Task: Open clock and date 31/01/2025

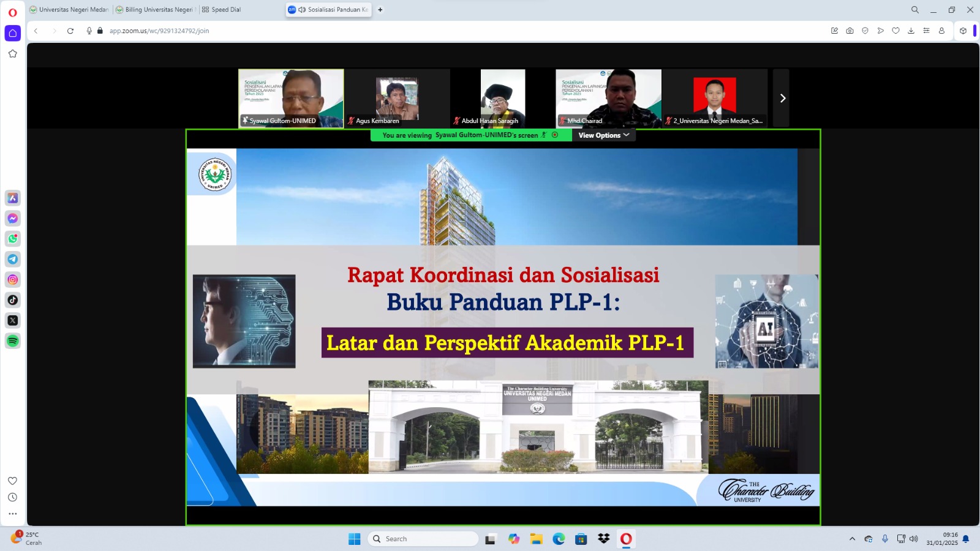Action: 942,539
